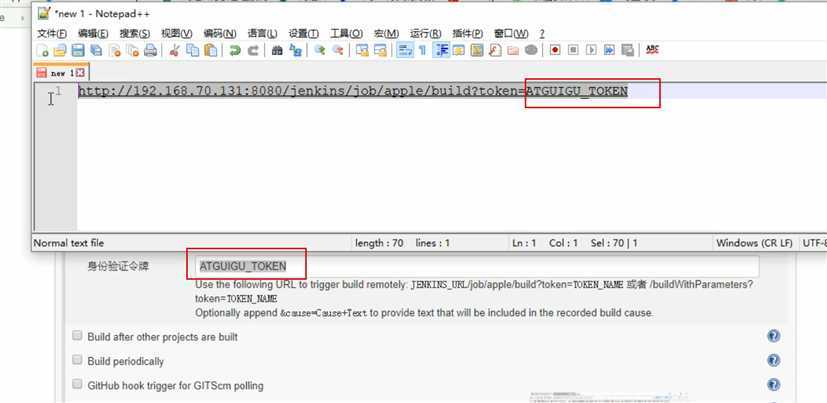
Task: Click the save recorded macro icon
Action: point(627,51)
